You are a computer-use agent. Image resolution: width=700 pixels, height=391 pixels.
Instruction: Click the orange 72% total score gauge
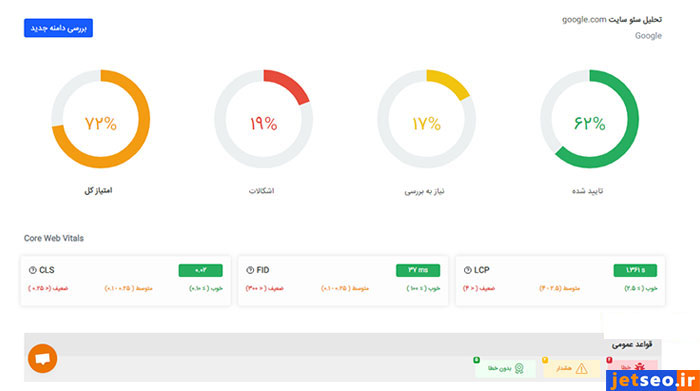coord(100,119)
